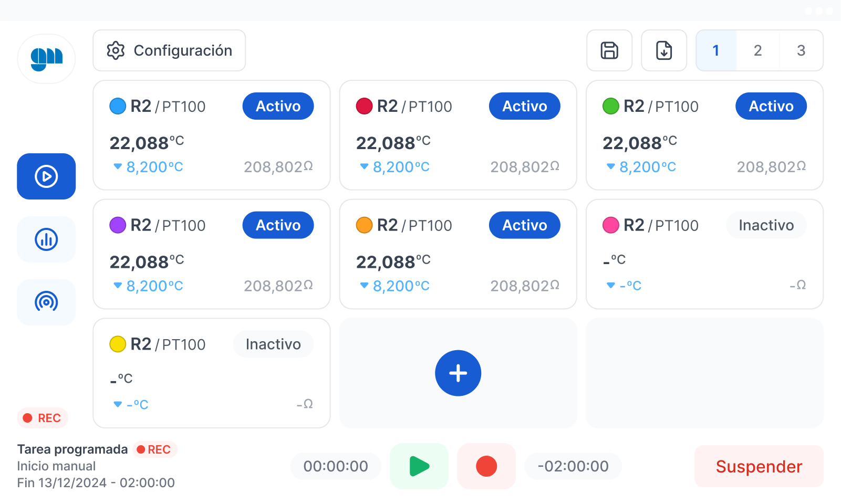Expand the down arrow on purple sensor

click(x=118, y=286)
